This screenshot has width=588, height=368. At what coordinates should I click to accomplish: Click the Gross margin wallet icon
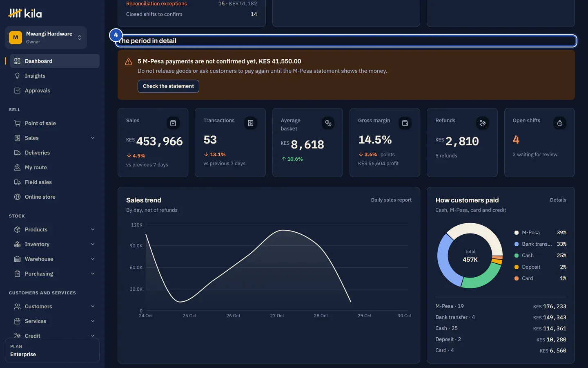click(405, 123)
